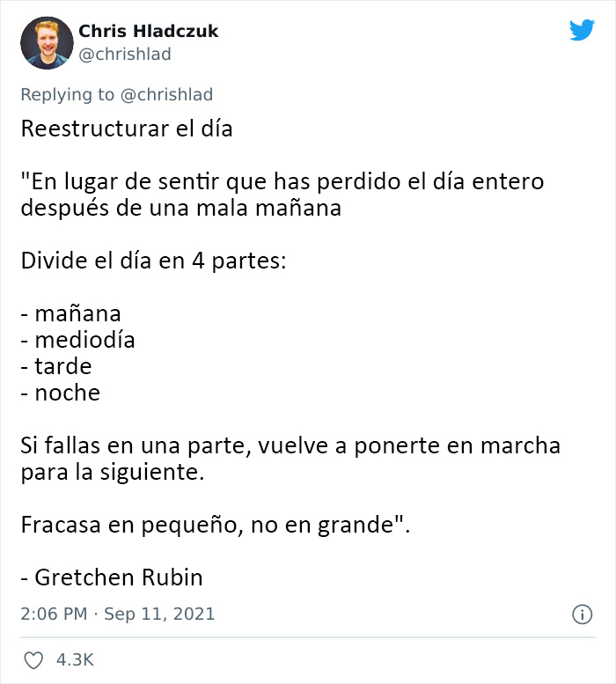Open the @chrishlad handle below the name
This screenshot has height=684, width=616.
125,55
